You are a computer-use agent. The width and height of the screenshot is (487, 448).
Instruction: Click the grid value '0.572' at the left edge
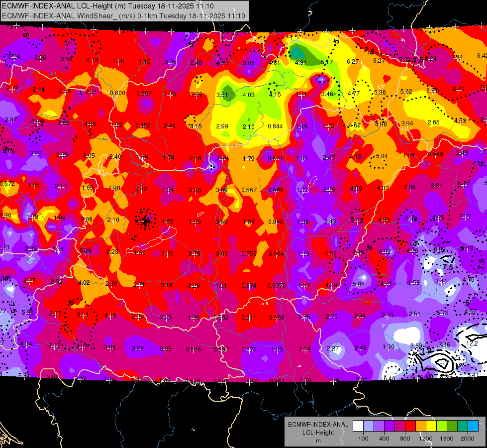[7, 183]
